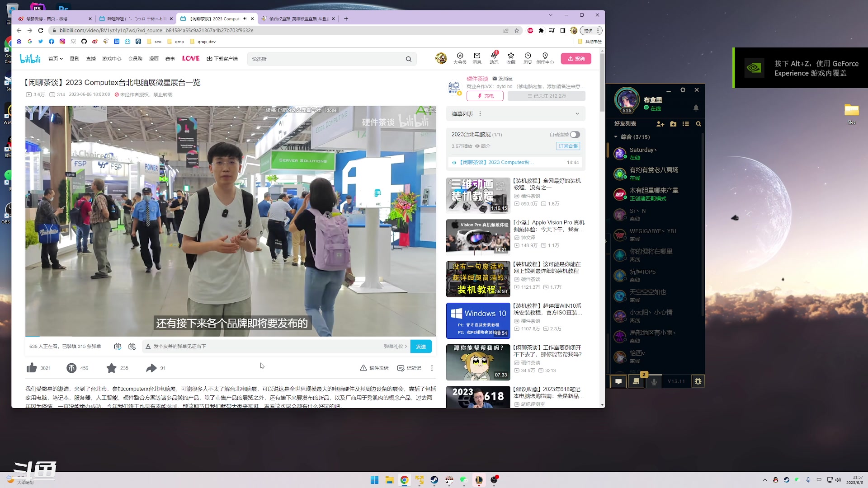Reload the page in Chrome
Viewport: 868px width, 488px height.
point(41,30)
